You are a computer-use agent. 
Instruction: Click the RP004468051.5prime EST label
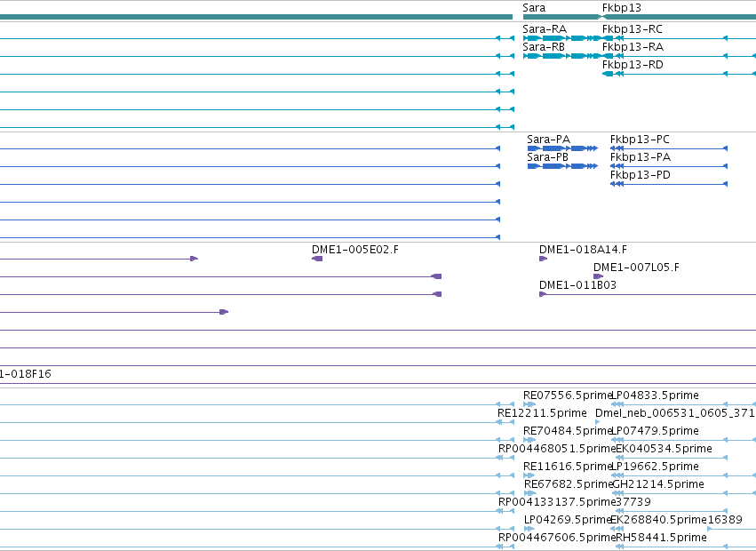click(557, 449)
